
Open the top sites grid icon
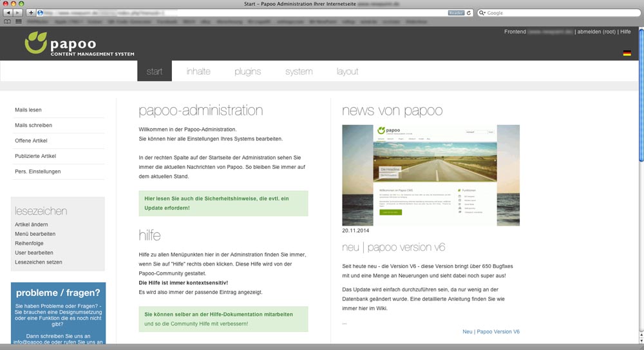click(17, 21)
